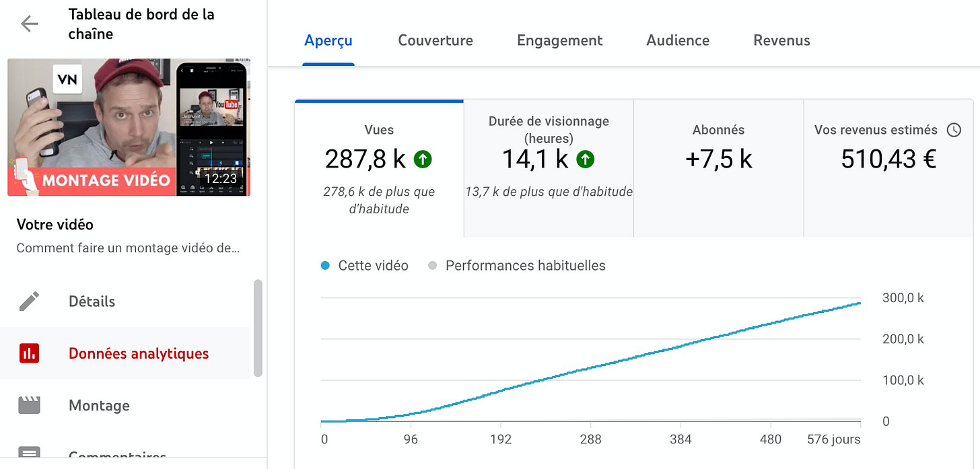Select the Vues metric card
Screen dimensions: 980x469
(379, 168)
